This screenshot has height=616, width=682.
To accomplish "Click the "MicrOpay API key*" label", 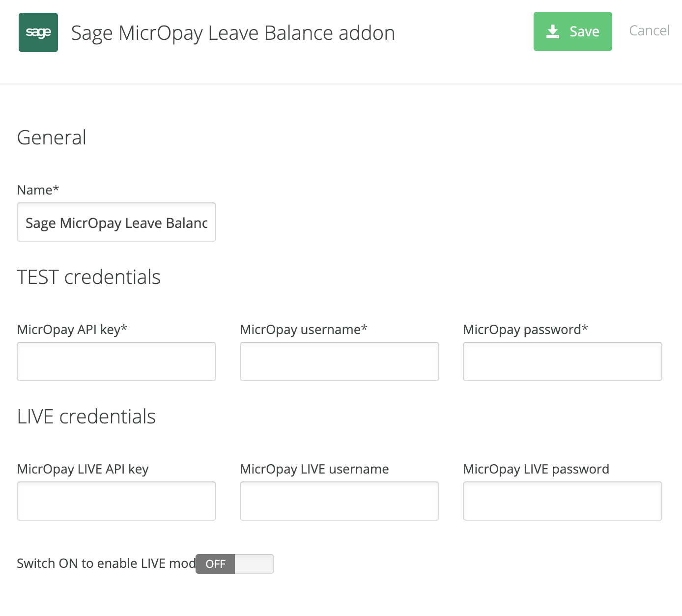I will (72, 329).
